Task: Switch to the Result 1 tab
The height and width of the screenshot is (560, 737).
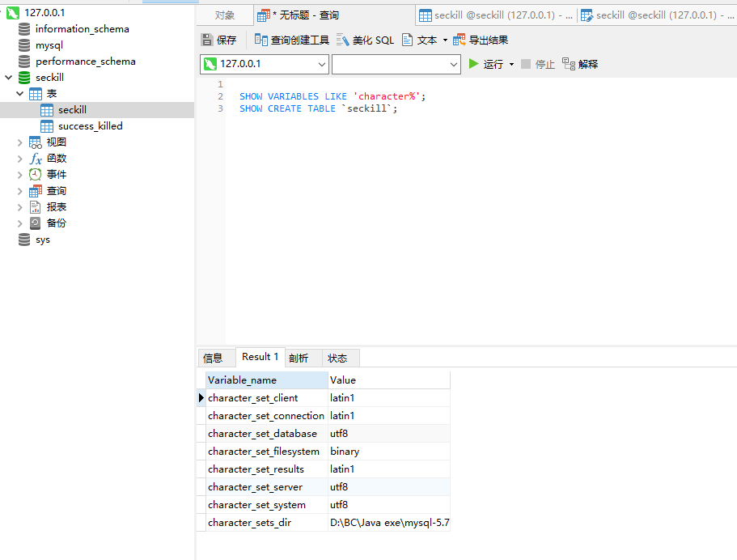Action: [x=260, y=357]
